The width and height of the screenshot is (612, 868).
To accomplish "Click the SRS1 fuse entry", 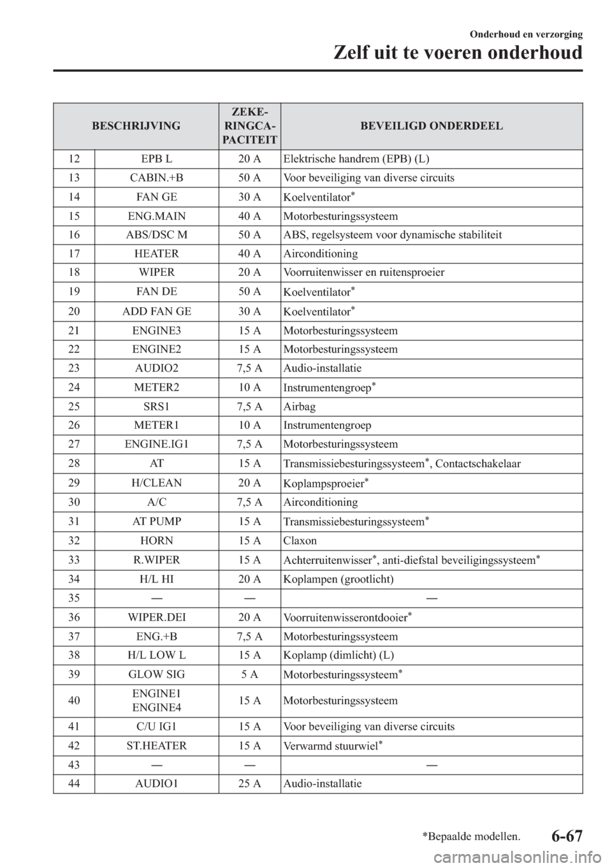I will pos(156,407).
